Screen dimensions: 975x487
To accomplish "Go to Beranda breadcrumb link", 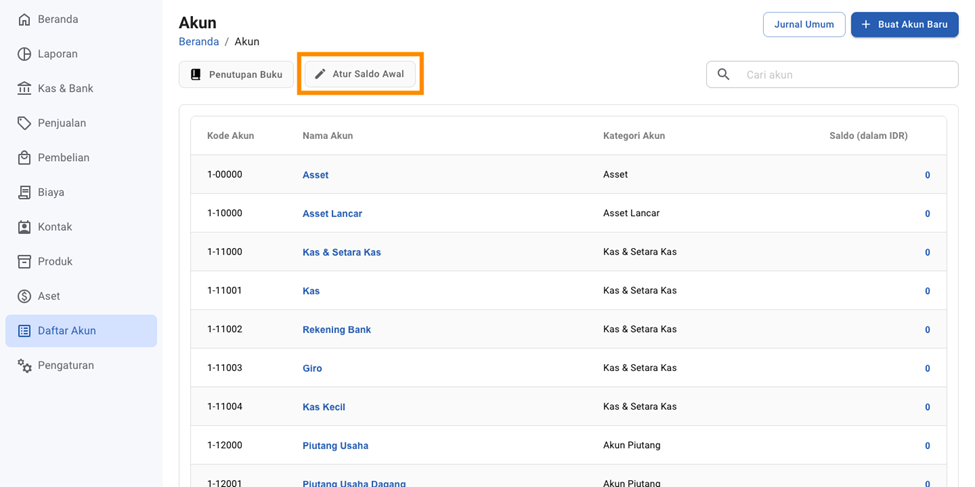I will pyautogui.click(x=198, y=42).
